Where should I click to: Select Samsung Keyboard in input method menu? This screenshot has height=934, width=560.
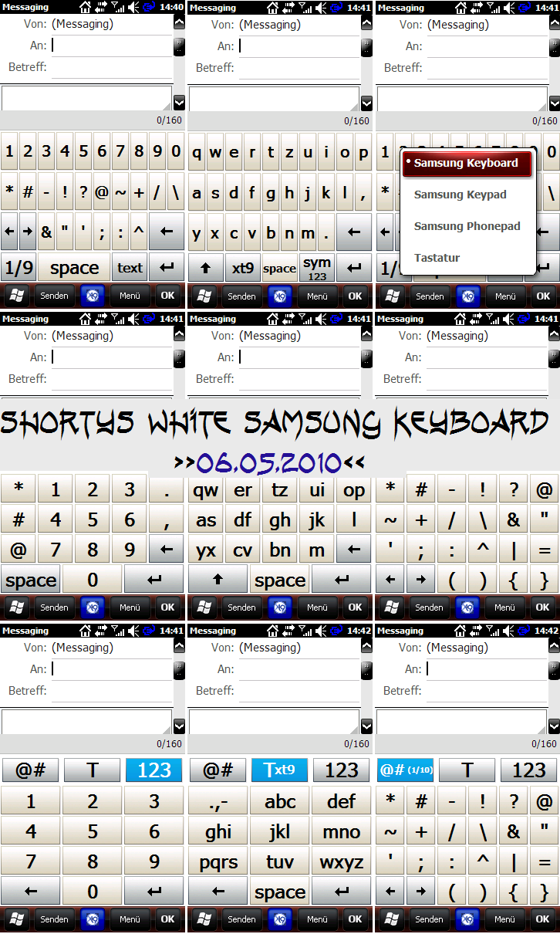(x=467, y=164)
